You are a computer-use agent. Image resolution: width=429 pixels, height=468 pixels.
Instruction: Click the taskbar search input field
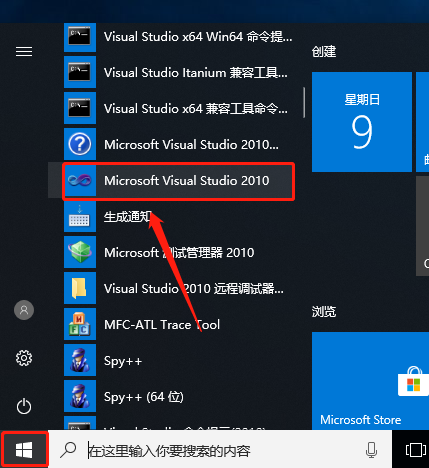(220, 450)
